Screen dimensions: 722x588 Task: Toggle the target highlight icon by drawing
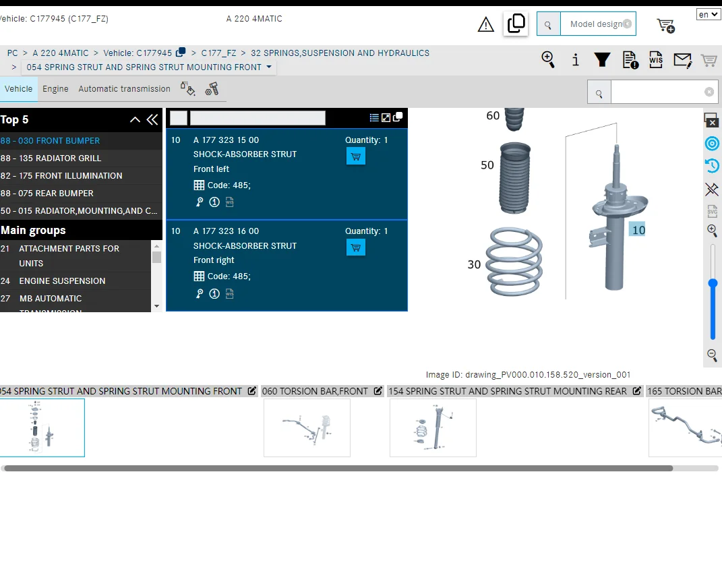coord(712,144)
